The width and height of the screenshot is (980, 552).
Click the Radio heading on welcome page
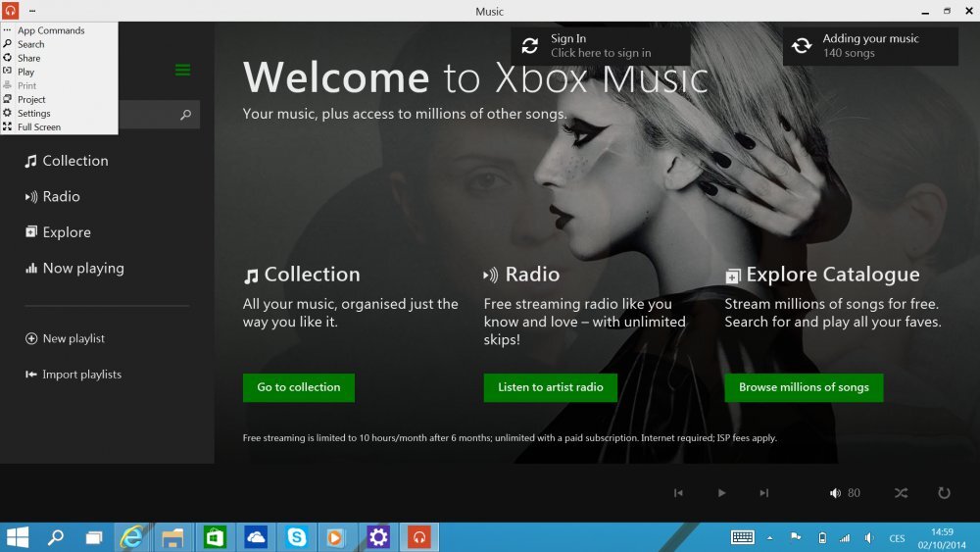point(521,274)
